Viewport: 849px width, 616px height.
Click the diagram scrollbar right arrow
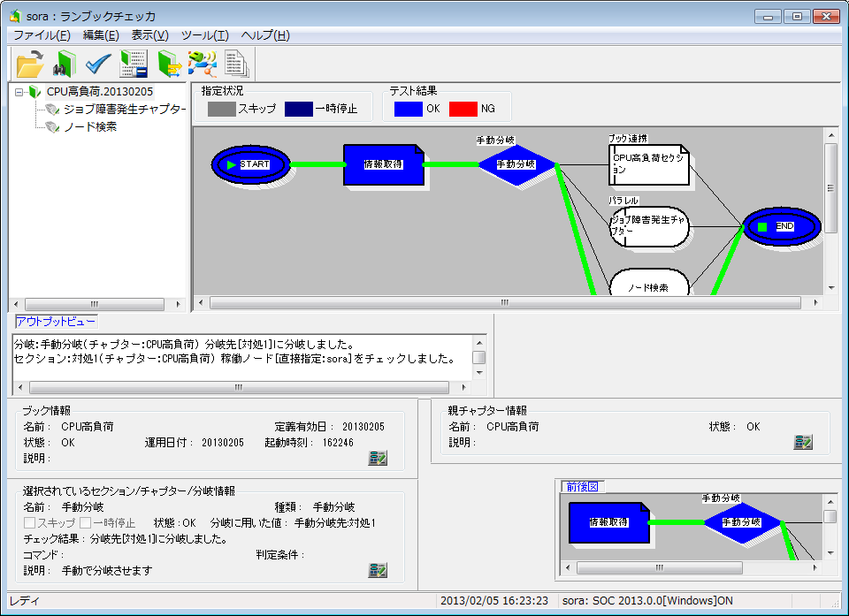point(815,302)
